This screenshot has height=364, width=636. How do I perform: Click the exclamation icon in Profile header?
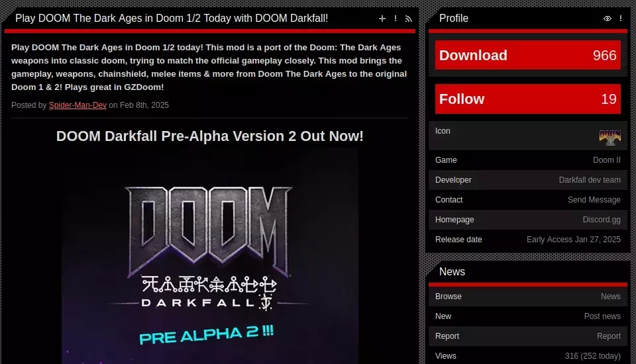pyautogui.click(x=621, y=19)
